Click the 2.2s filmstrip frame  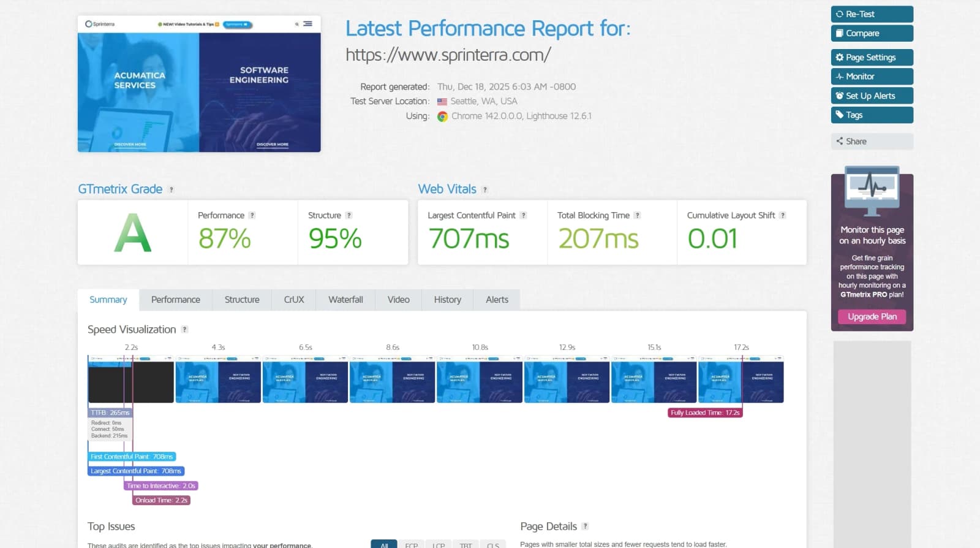pos(131,379)
